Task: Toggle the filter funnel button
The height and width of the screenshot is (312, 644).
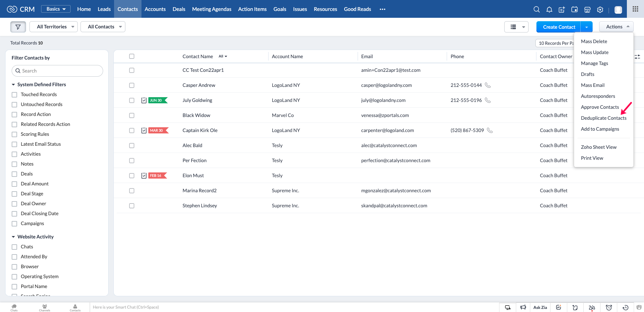Action: coord(18,27)
